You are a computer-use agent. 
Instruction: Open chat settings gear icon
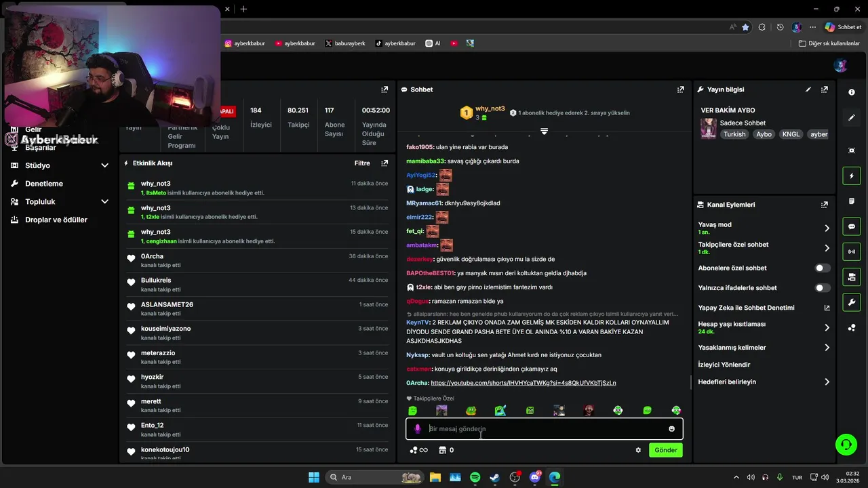[x=638, y=450]
